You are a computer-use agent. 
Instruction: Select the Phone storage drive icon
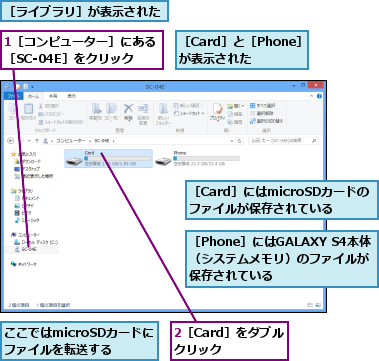click(x=163, y=161)
